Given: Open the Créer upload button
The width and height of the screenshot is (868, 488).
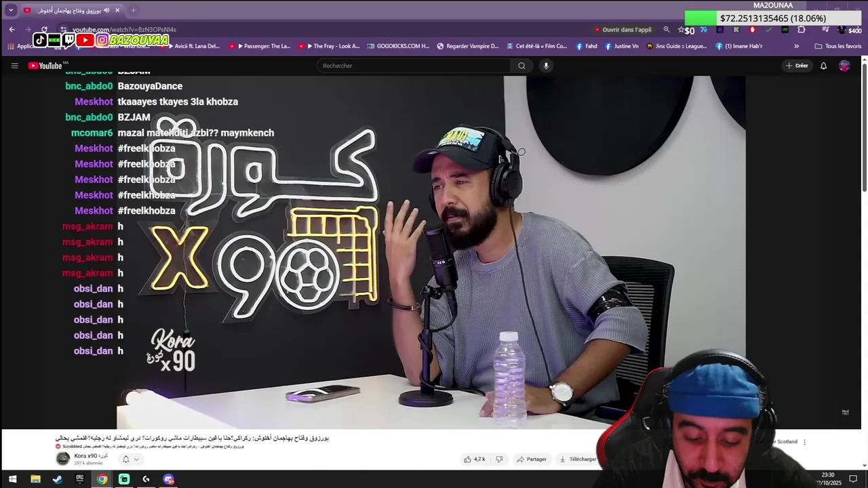Looking at the screenshot, I should [x=797, y=66].
